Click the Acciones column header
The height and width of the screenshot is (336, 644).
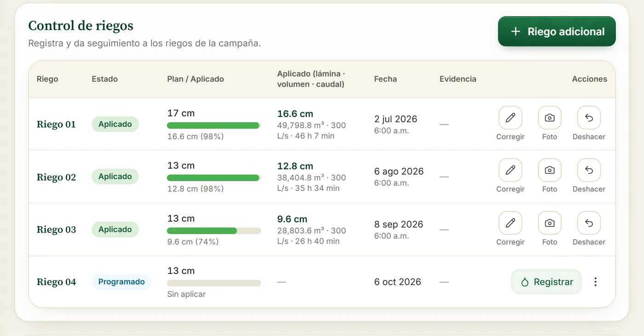589,79
